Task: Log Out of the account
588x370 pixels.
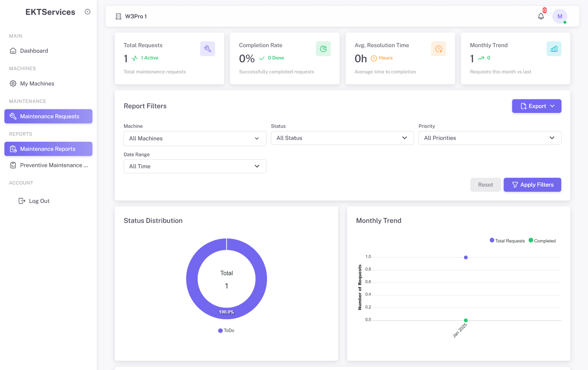Action: click(x=34, y=201)
